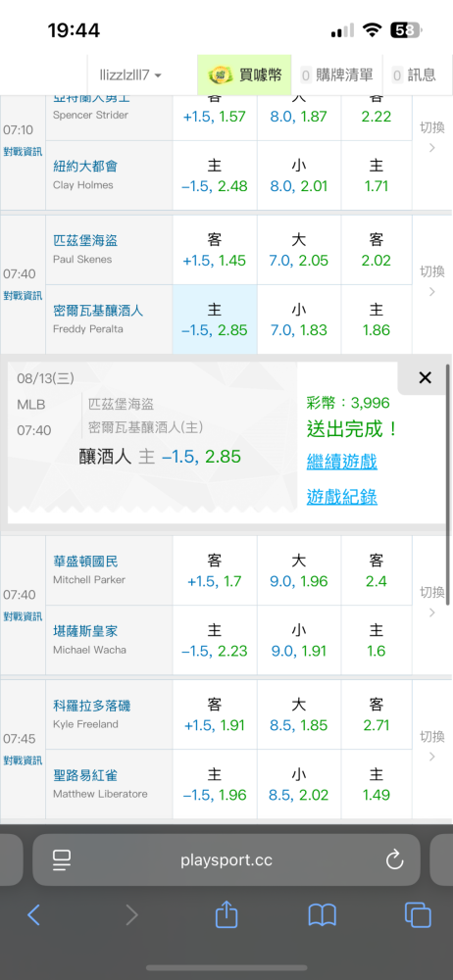This screenshot has width=453, height=980.
Task: Reload page with refresh icon
Action: pyautogui.click(x=395, y=860)
